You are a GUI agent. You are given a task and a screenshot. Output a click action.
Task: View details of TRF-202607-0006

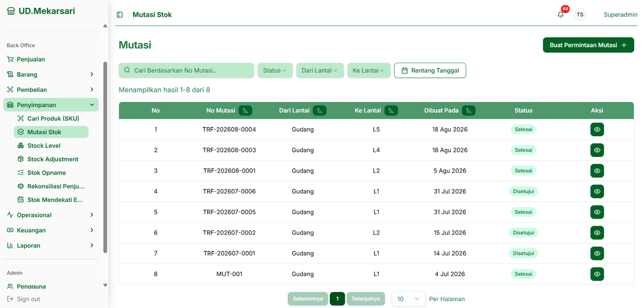[x=597, y=191]
